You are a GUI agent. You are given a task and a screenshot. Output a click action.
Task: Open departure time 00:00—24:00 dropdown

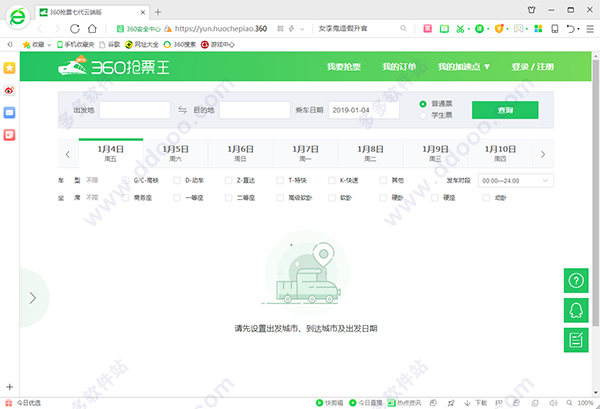tap(515, 181)
